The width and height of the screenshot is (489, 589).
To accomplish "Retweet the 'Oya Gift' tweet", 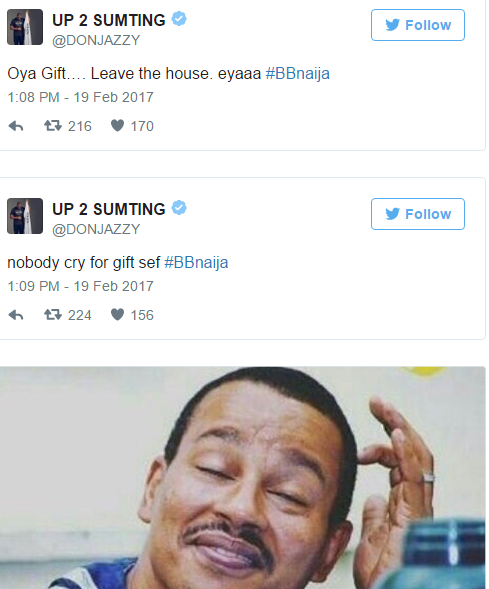I will (53, 125).
